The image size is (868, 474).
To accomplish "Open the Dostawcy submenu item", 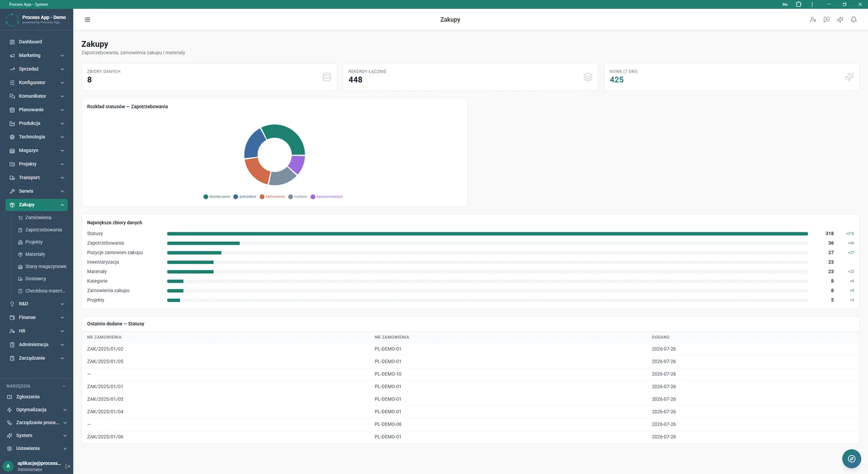I will coord(36,279).
